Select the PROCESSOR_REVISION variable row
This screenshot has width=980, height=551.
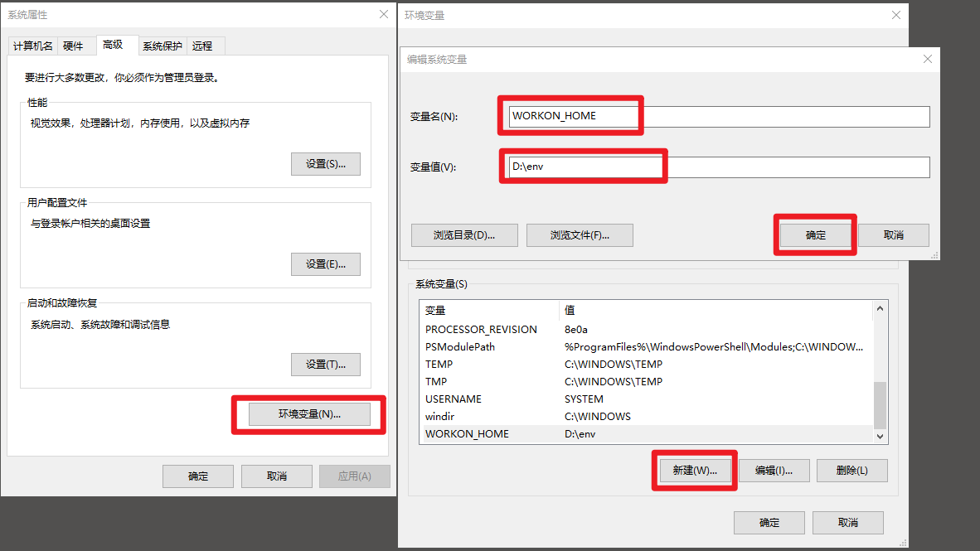coord(647,329)
